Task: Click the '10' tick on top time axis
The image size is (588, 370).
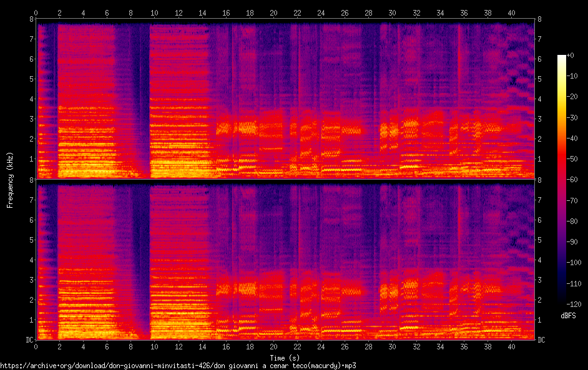Action: coord(155,12)
